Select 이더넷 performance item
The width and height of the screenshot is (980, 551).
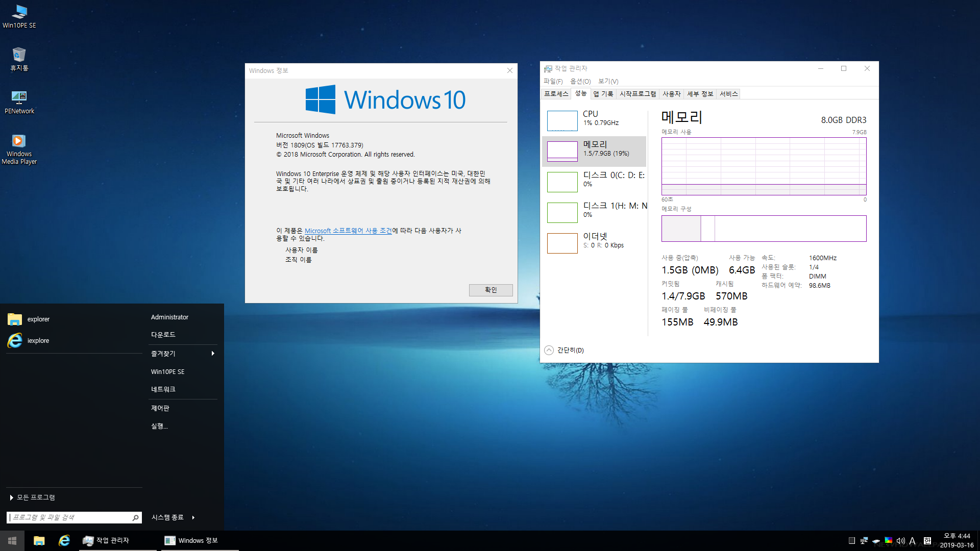pyautogui.click(x=594, y=243)
